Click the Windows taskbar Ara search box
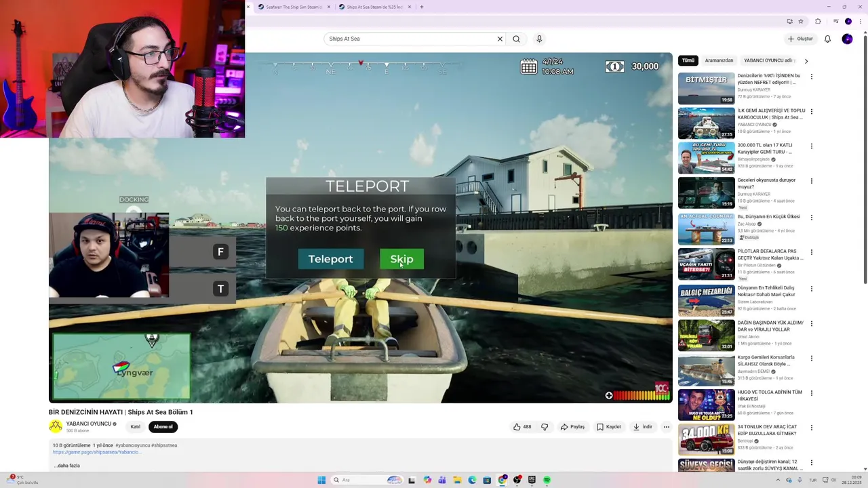 [x=366, y=480]
